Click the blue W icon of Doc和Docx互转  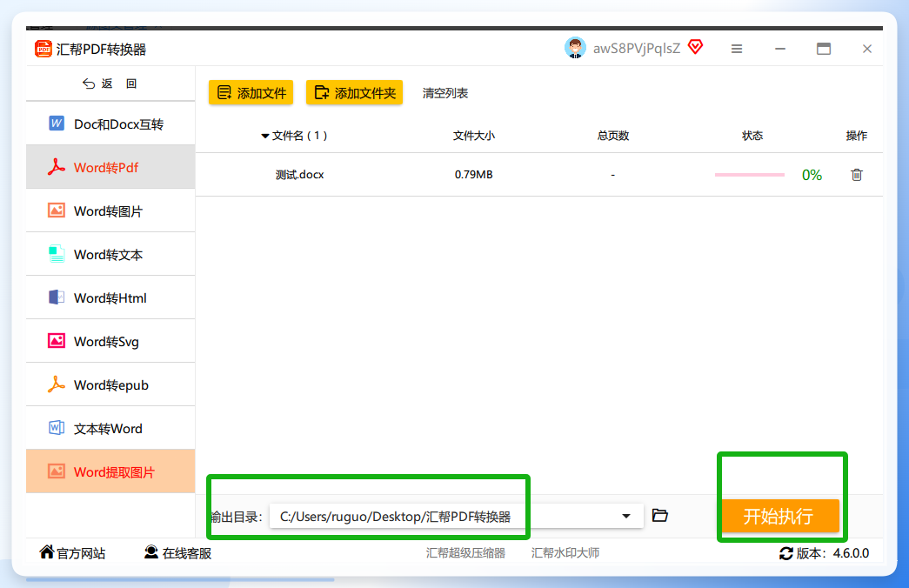pos(57,124)
